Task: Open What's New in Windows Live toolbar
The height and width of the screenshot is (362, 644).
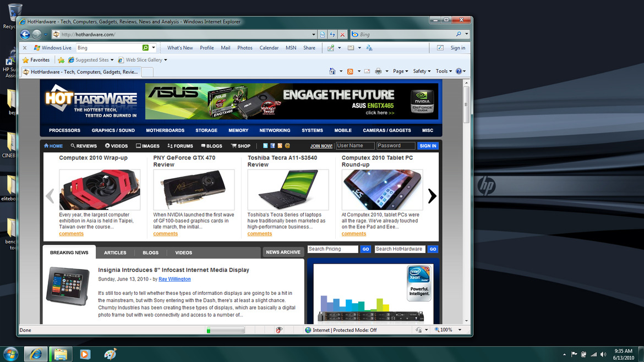Action: click(x=180, y=48)
